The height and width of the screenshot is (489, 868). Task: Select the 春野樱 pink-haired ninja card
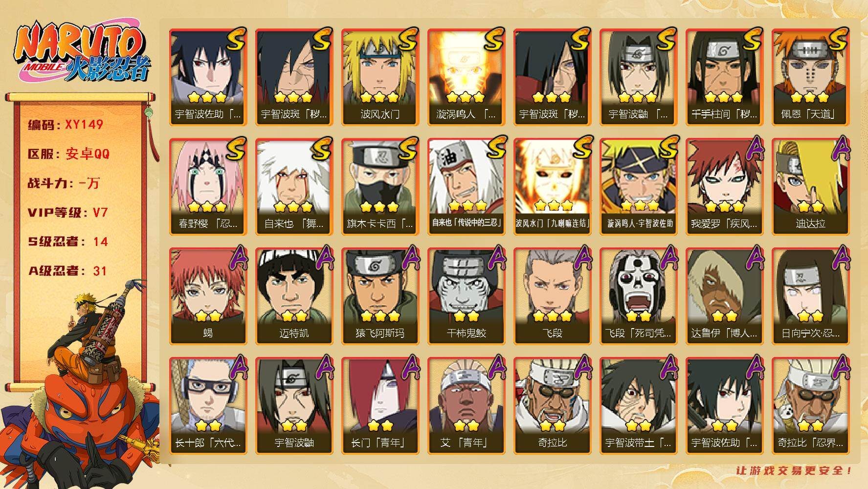207,186
